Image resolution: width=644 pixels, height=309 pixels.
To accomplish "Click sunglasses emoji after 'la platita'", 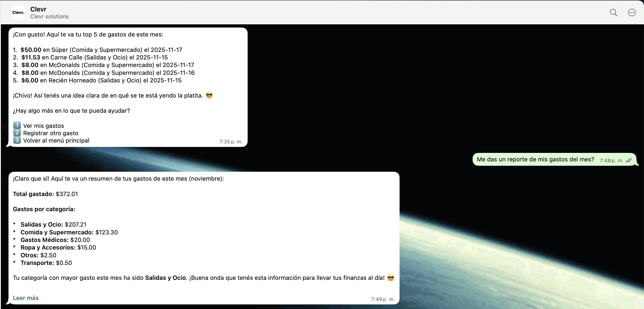I will point(209,95).
